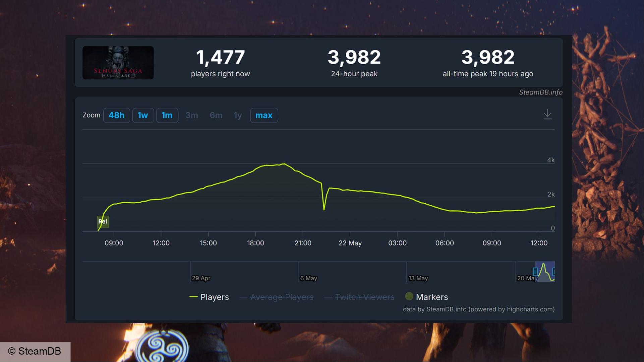Click the 09:00 label beside the Rel marker

pos(114,243)
